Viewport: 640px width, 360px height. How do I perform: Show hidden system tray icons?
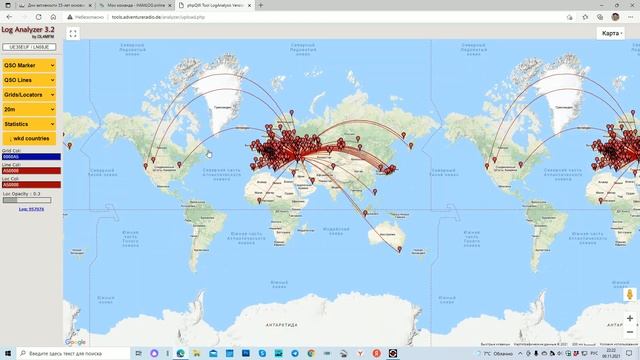520,353
